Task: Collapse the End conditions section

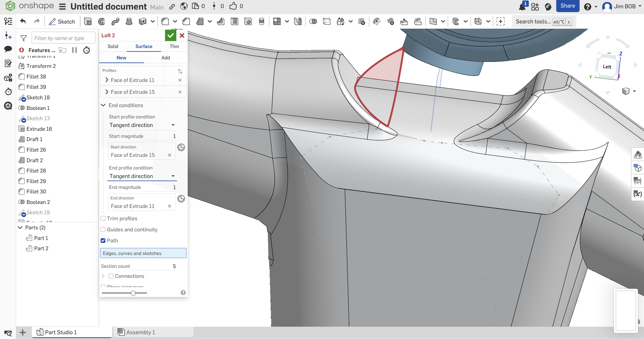Action: (103, 105)
